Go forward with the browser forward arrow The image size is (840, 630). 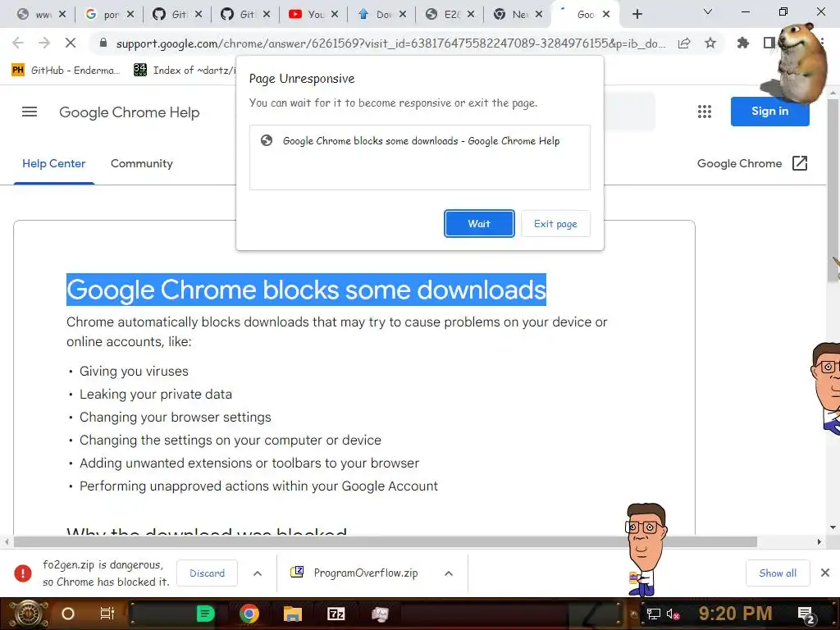click(x=44, y=43)
